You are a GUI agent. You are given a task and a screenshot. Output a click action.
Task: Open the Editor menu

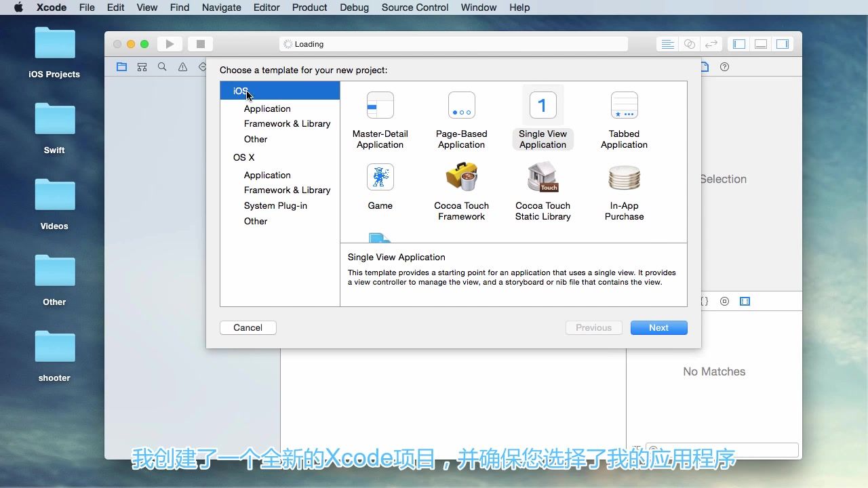coord(267,7)
